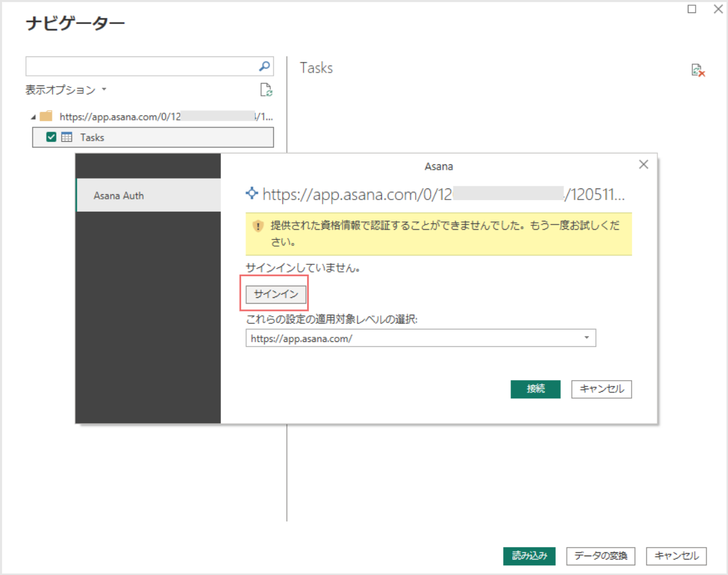Screen dimensions: 728x575
Task: Click the 読み込み button
Action: pyautogui.click(x=529, y=556)
